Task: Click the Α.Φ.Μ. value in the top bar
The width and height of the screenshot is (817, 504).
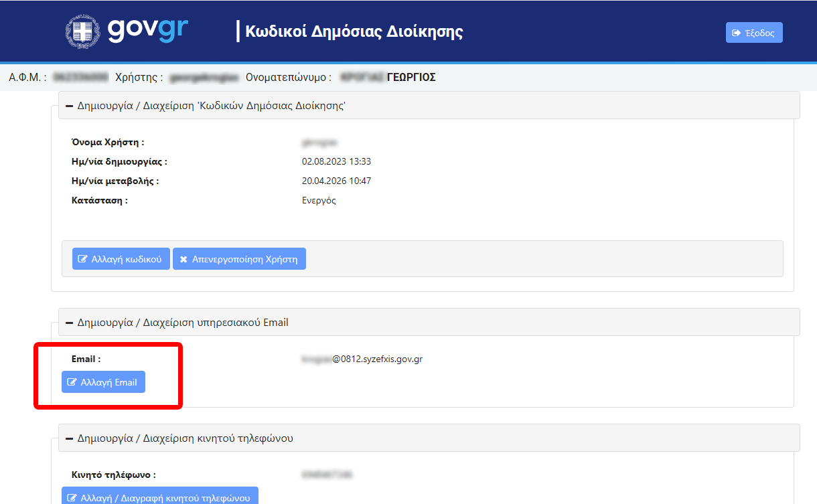Action: [x=81, y=77]
